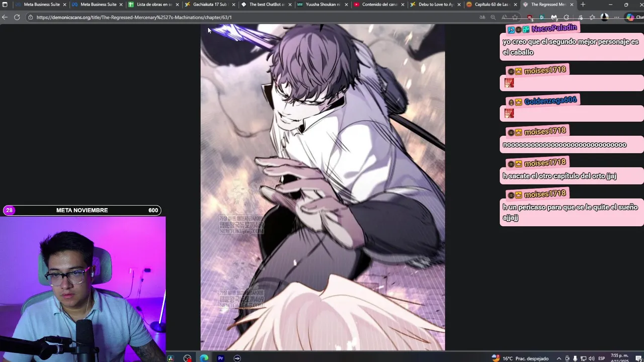Close The Regressed Mercenary tab

tap(572, 5)
